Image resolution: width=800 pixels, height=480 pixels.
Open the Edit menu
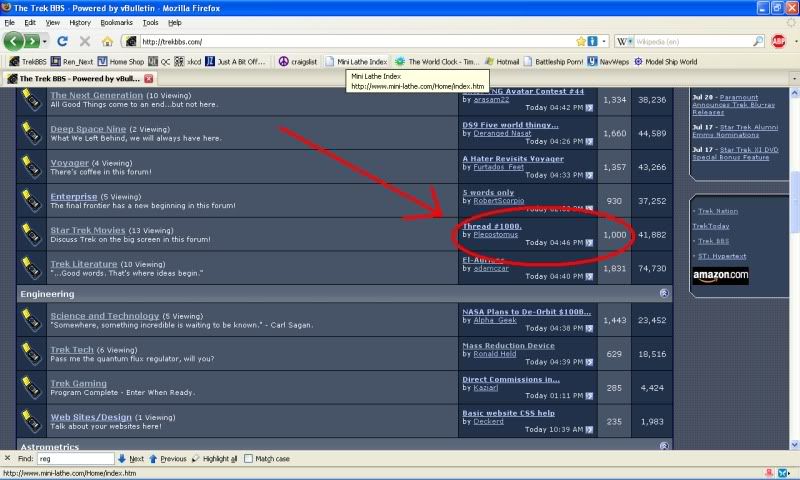30,22
